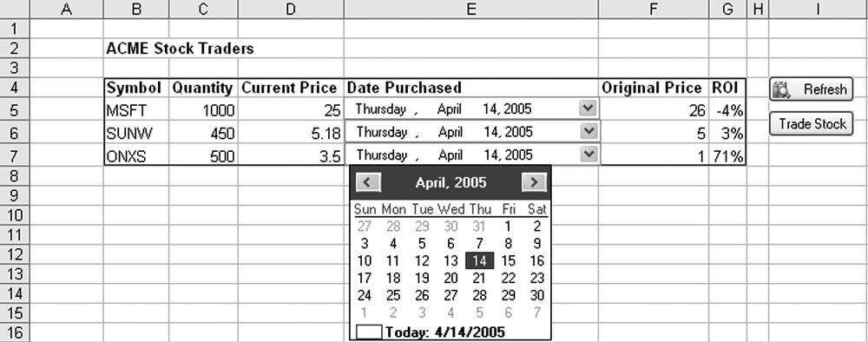
Task: Click the ACME Stock Traders title cell
Action: click(x=180, y=49)
